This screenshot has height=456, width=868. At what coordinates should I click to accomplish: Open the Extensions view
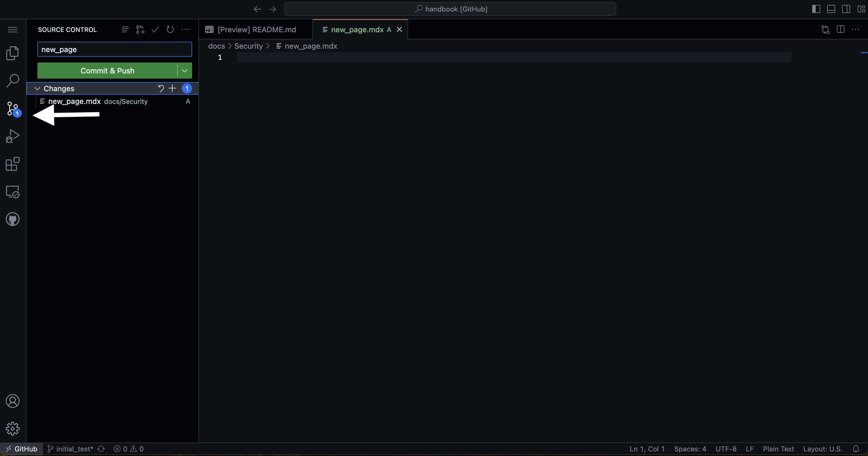[12, 164]
